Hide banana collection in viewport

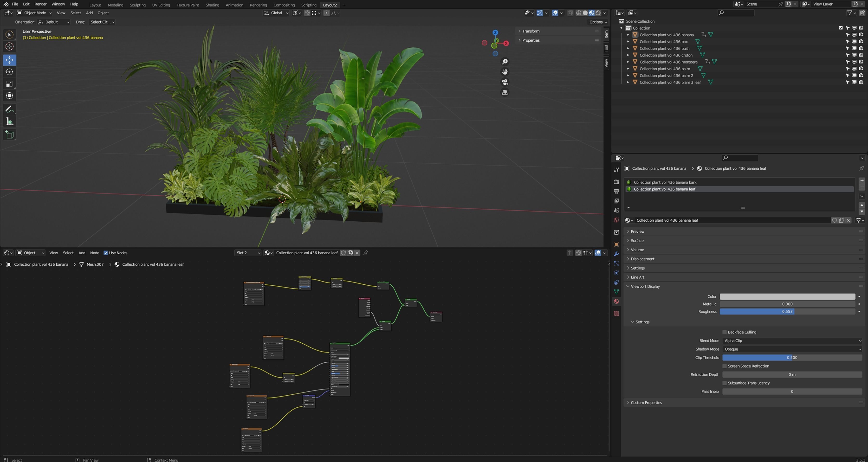point(854,35)
